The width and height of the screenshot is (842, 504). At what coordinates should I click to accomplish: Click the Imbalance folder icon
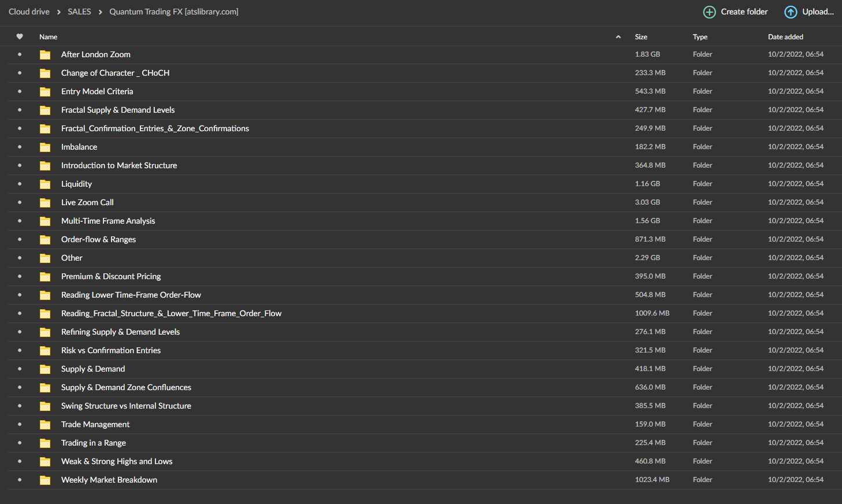pyautogui.click(x=45, y=147)
